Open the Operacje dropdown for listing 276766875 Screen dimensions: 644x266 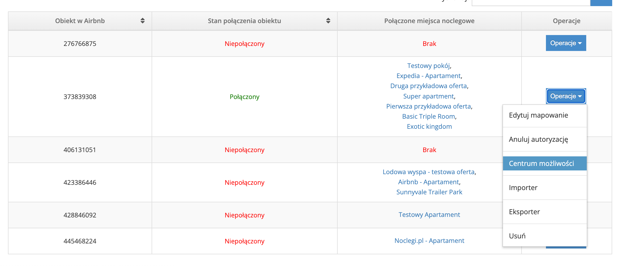click(x=566, y=43)
